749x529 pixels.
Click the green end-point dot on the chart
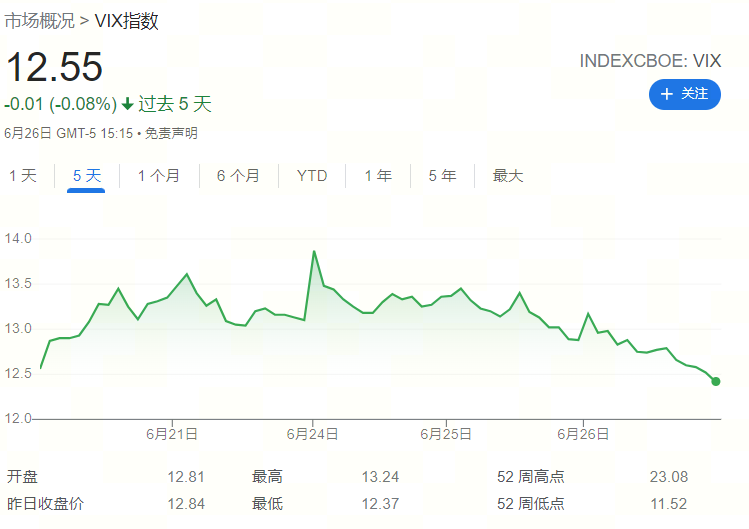click(716, 381)
